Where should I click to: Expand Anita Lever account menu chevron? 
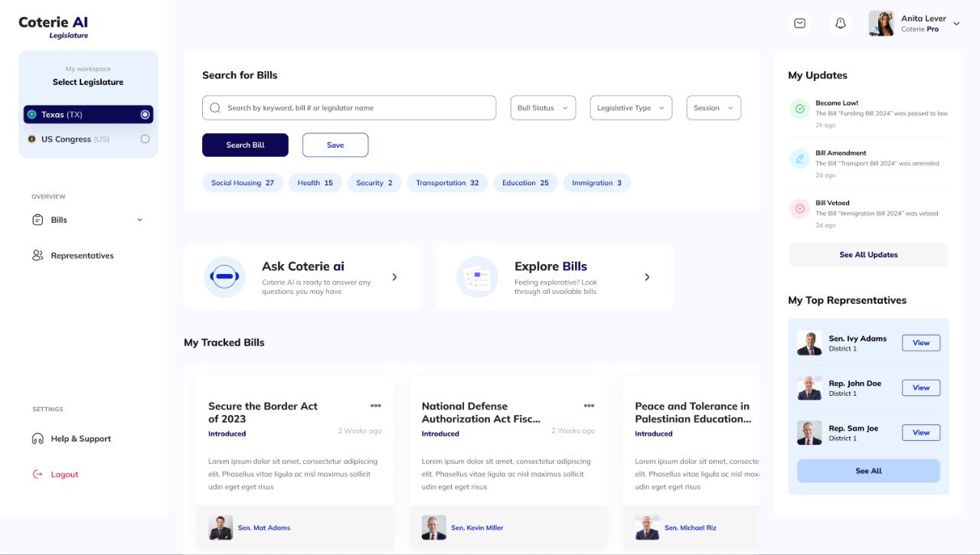[956, 24]
